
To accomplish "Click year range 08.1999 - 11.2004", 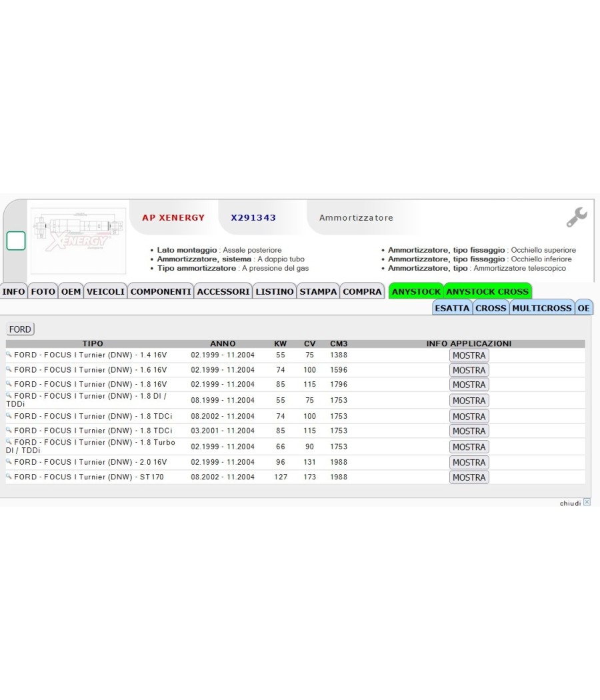I will click(x=223, y=401).
